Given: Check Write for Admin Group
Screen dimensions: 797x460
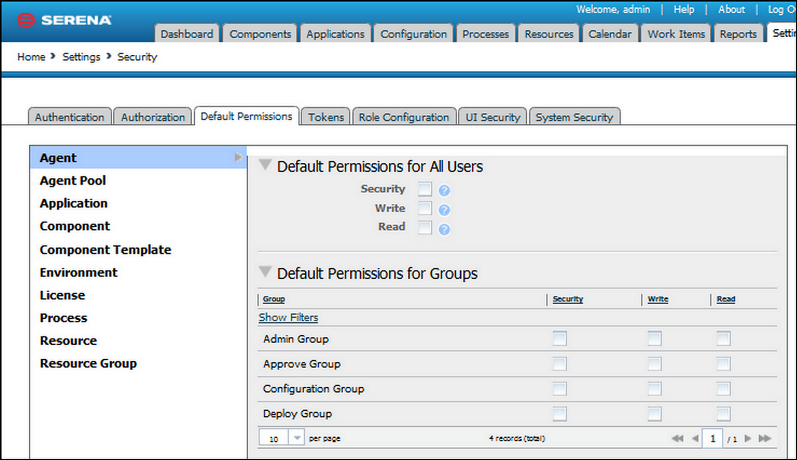Looking at the screenshot, I should [655, 339].
